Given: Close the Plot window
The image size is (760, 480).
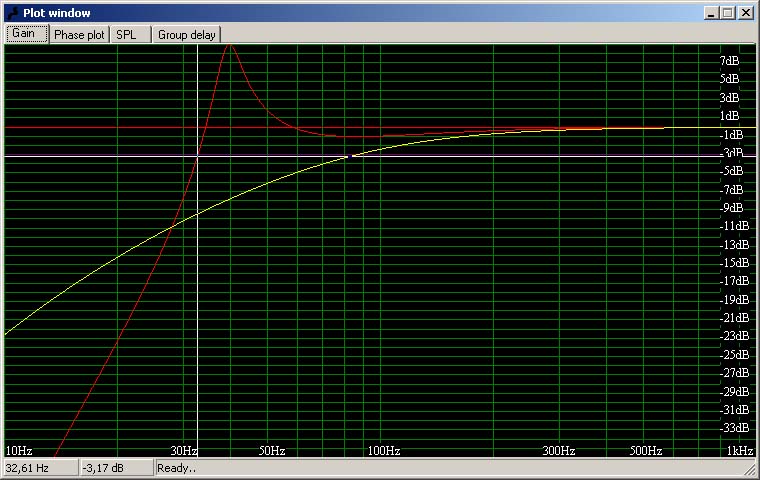Looking at the screenshot, I should (745, 13).
